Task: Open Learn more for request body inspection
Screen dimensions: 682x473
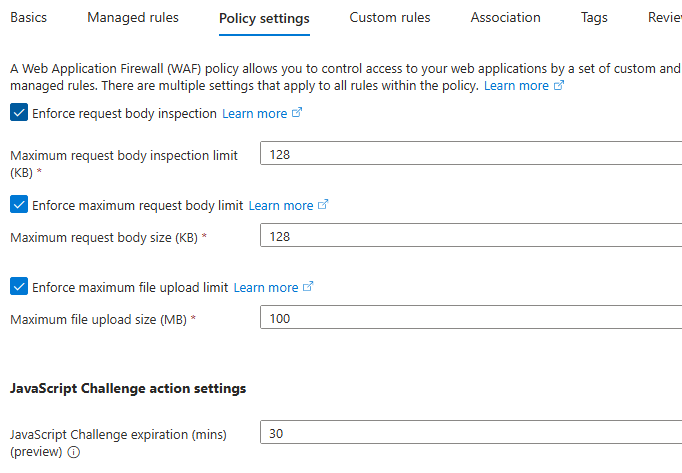Action: coord(254,114)
